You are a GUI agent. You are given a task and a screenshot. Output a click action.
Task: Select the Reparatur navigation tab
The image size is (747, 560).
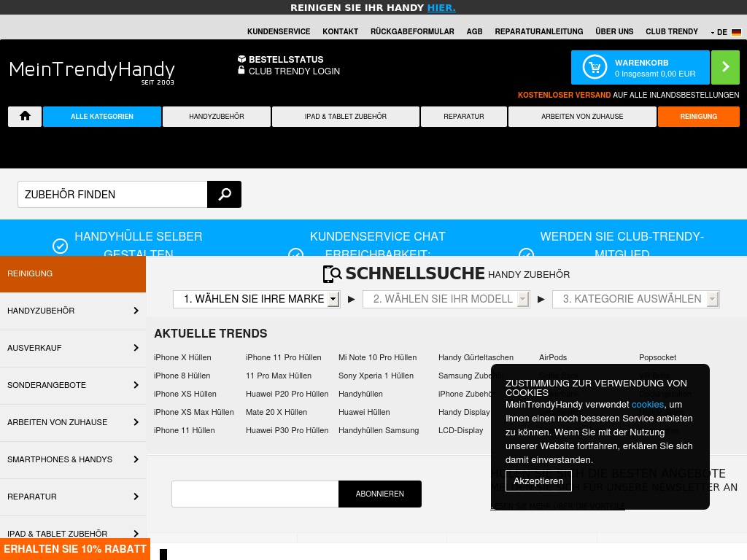click(463, 117)
